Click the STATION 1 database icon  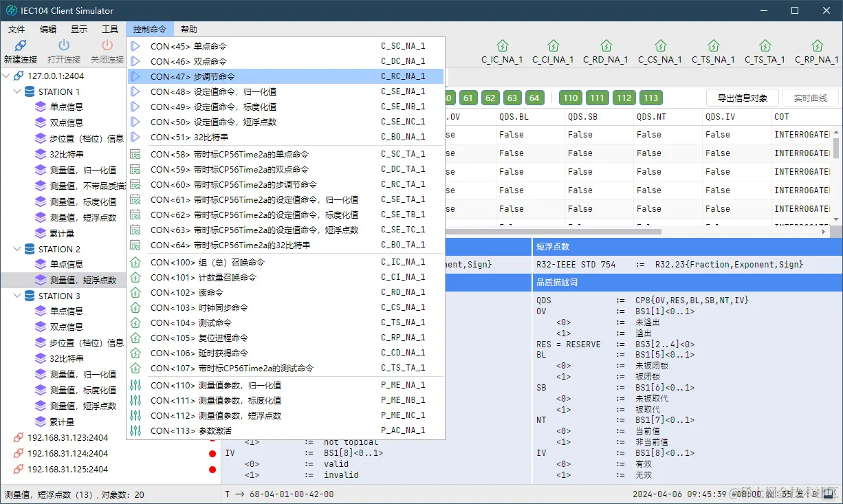(x=30, y=91)
